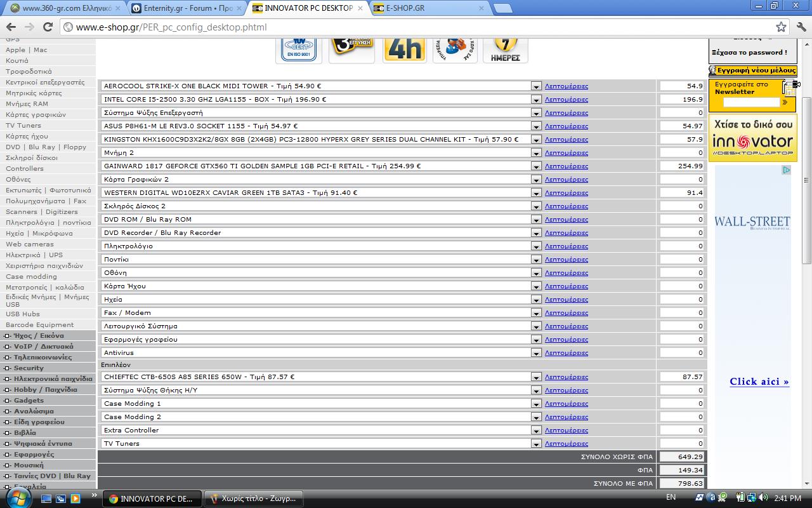
Task: Click the newsletter submit arrow button
Action: click(785, 102)
